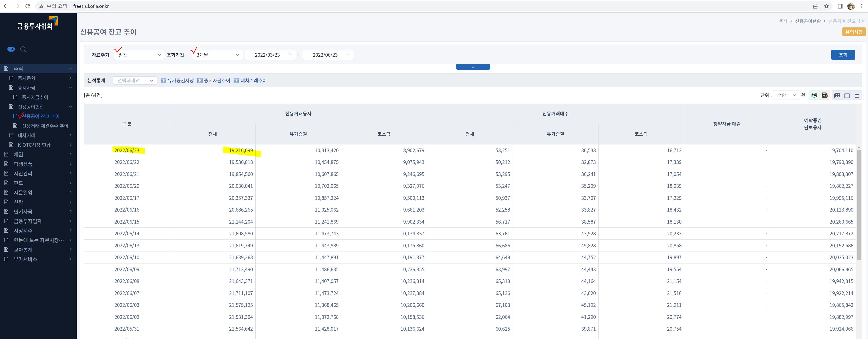Viewport: 868px width, 339px height.
Task: Toggle the blue sidebar switch
Action: pos(11,49)
